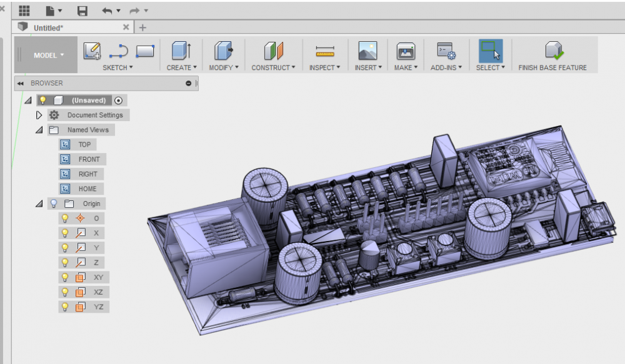The width and height of the screenshot is (625, 364).
Task: Expand the Document Settings node
Action: point(39,115)
